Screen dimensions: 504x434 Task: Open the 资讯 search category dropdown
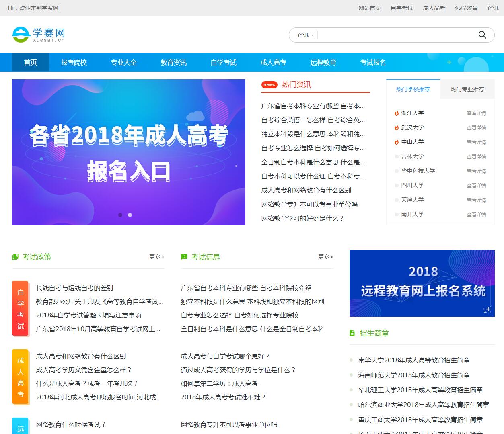coord(305,35)
